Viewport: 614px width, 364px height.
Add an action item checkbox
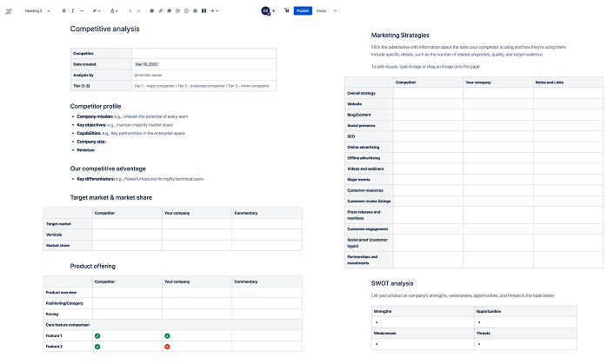(150, 10)
